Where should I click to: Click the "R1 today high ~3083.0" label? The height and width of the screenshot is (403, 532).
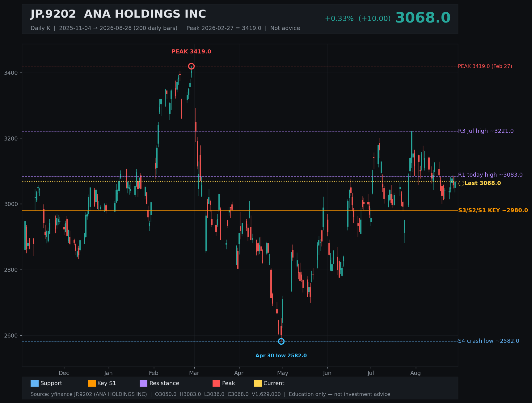(x=490, y=175)
